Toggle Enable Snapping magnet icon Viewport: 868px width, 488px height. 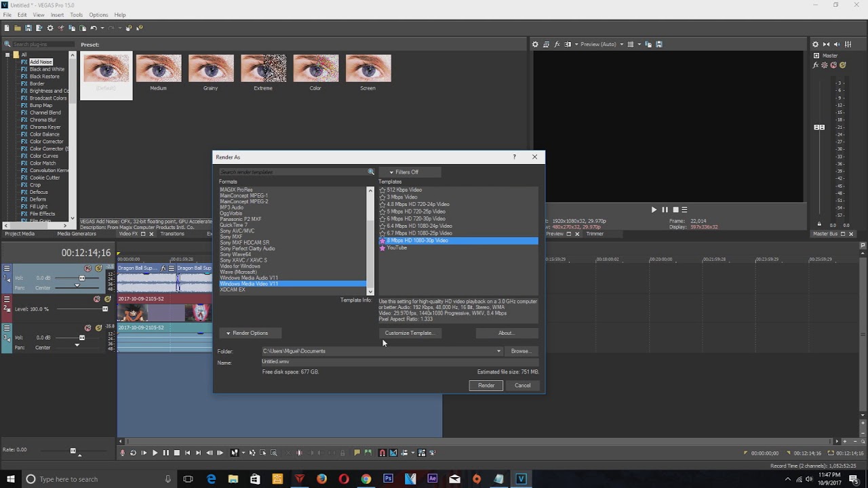[382, 453]
